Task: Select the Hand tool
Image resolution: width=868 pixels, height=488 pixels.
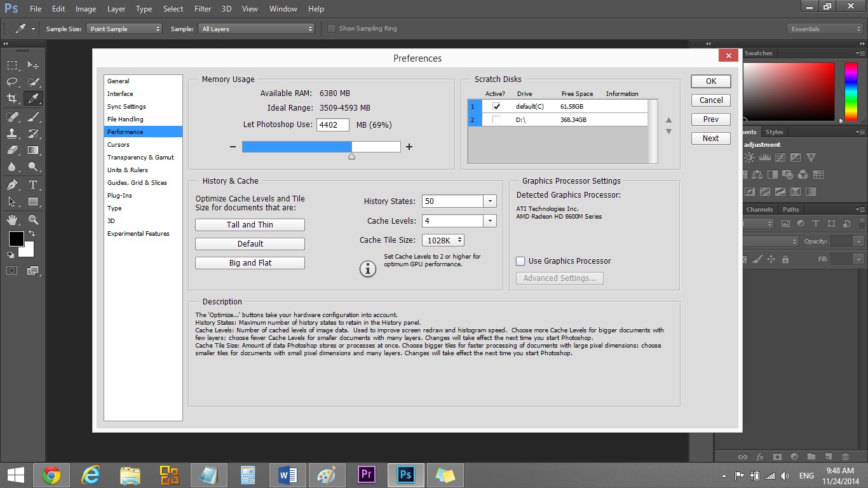Action: point(12,220)
